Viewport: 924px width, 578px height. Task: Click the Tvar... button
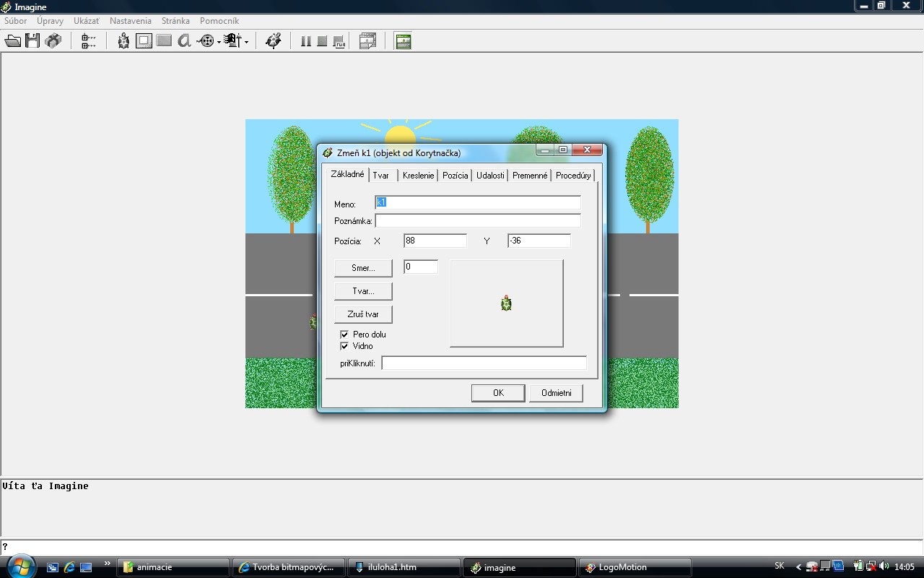(363, 291)
